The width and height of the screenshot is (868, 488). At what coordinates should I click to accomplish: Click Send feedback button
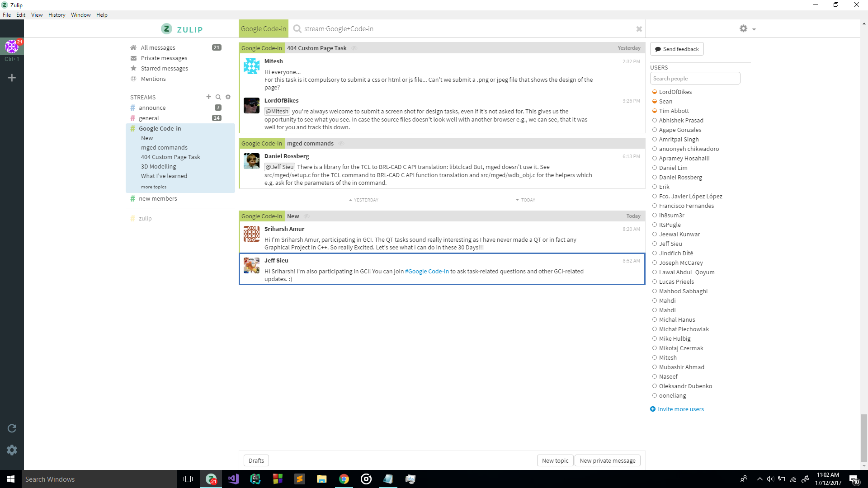coord(677,49)
